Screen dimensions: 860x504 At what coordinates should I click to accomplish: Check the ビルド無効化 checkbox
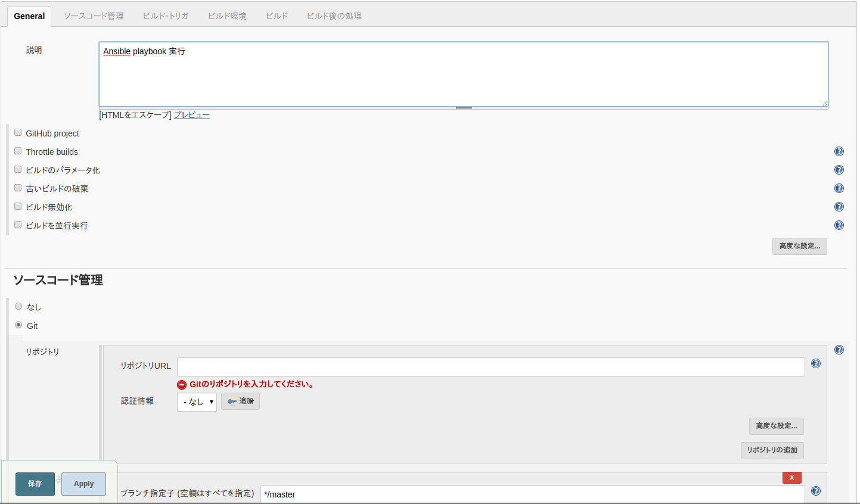[18, 207]
